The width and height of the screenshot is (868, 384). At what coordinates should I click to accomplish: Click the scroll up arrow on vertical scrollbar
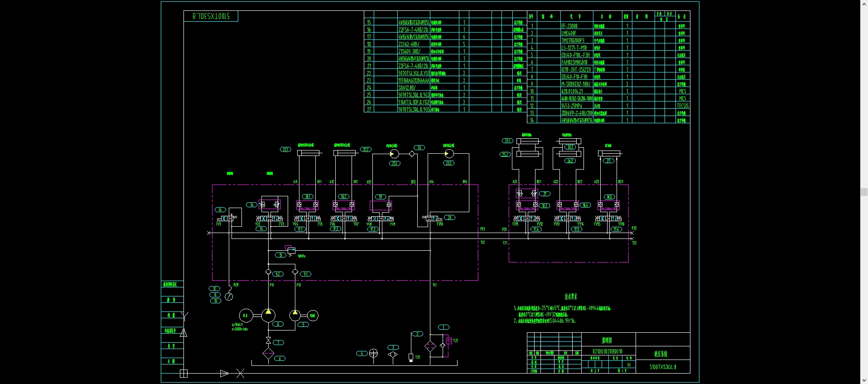tap(864, 4)
